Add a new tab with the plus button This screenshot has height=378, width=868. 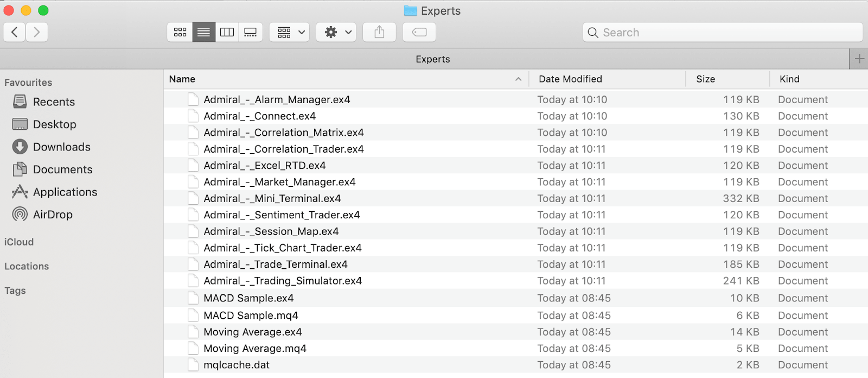[859, 59]
